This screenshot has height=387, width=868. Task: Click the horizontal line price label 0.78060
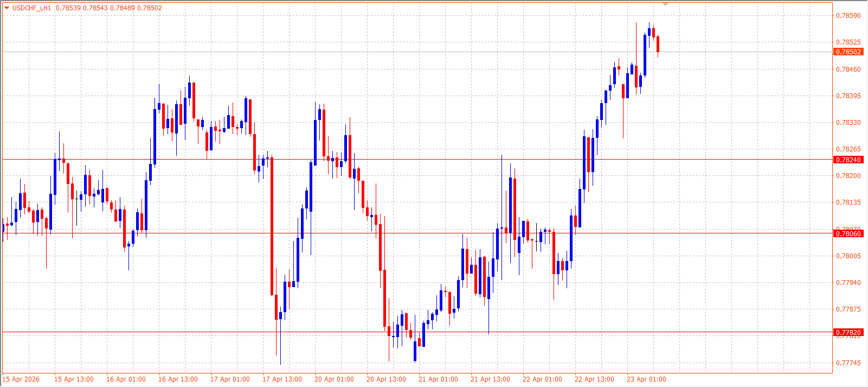[x=848, y=234]
